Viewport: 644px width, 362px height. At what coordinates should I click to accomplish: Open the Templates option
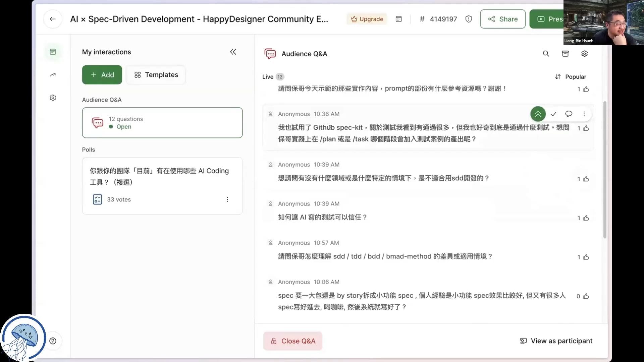point(156,75)
